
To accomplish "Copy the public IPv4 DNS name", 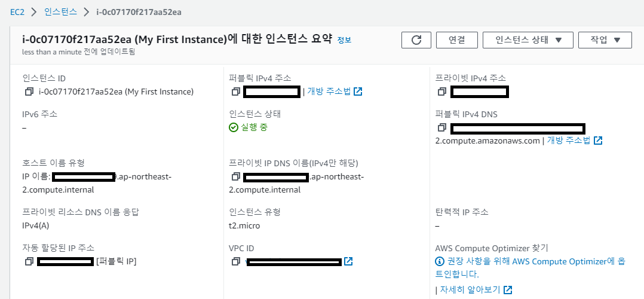I will [442, 127].
